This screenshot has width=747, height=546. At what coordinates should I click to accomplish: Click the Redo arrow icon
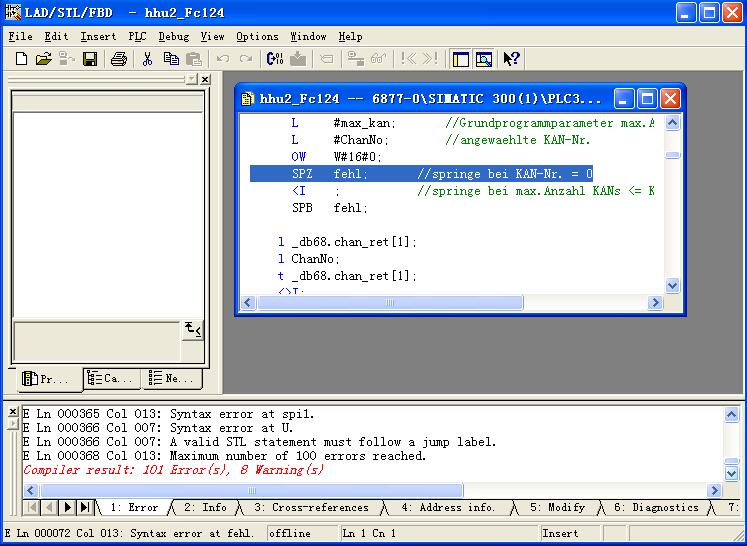245,59
